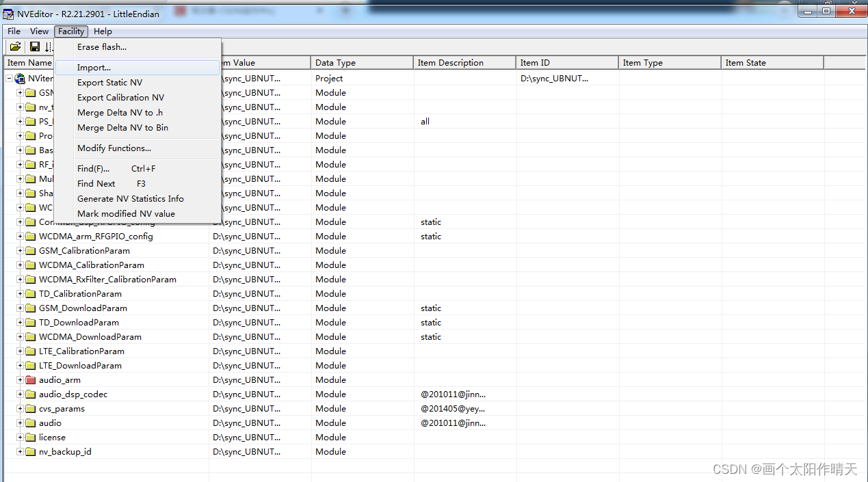Screen dimensions: 868x482
Task: Click the folder icon next to license
Action: [30, 438]
